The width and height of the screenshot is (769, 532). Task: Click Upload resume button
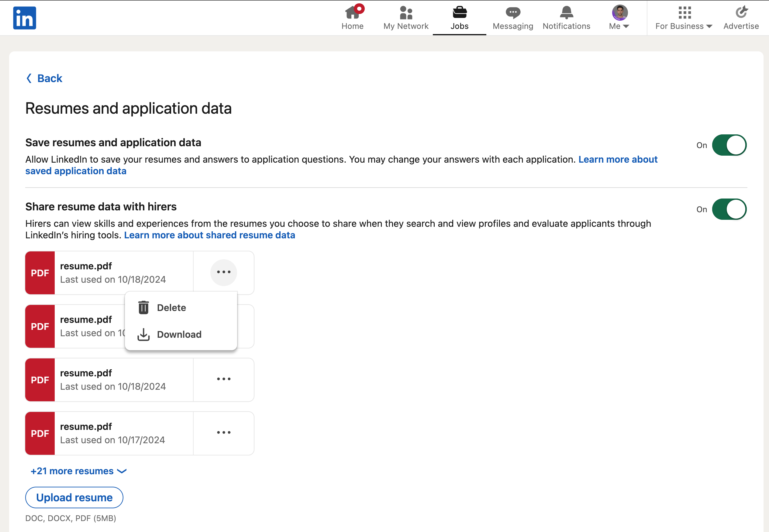(x=74, y=497)
